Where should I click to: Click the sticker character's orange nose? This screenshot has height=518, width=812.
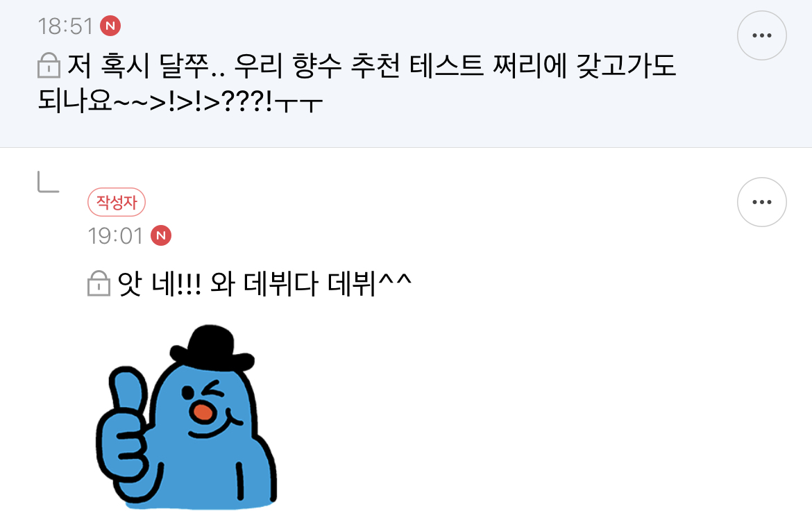[x=203, y=412]
